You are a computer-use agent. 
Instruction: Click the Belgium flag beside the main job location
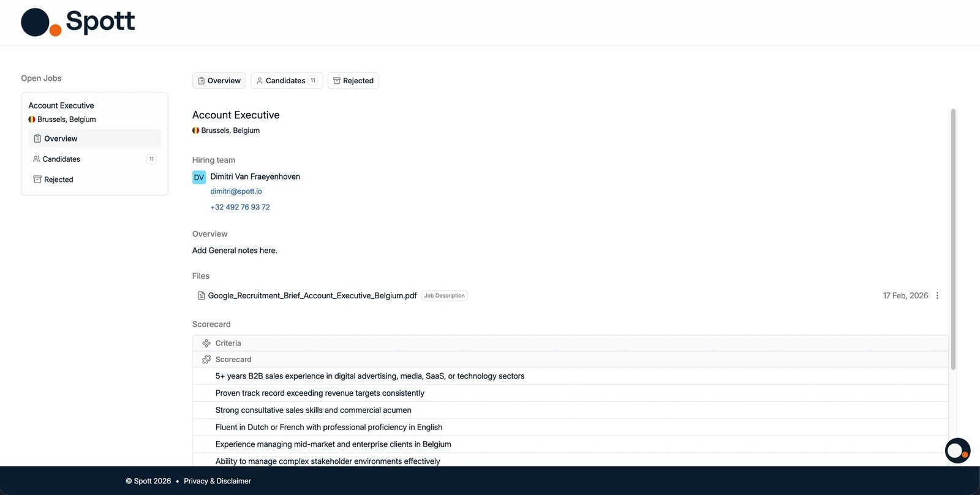(x=196, y=130)
